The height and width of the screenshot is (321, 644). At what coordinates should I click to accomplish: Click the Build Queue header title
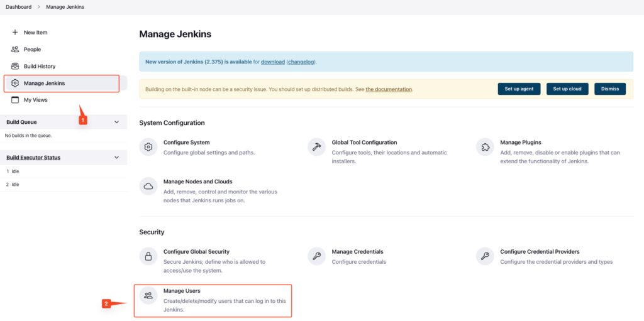pos(22,122)
